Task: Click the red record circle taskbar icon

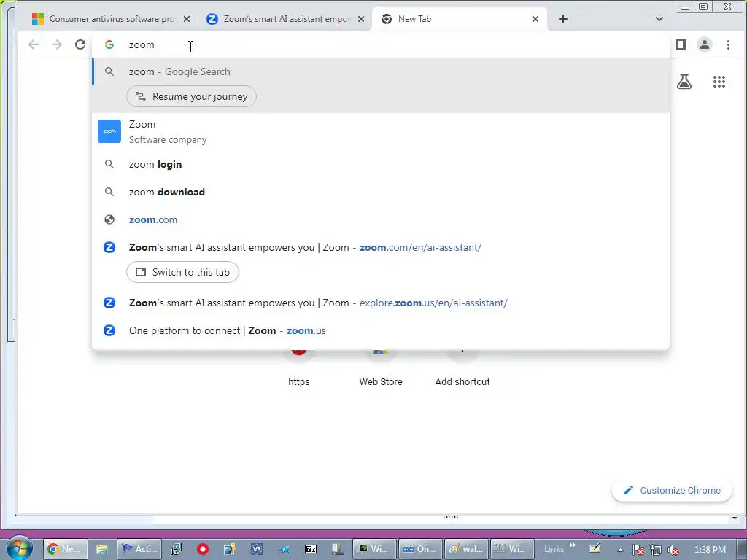Action: (x=203, y=549)
